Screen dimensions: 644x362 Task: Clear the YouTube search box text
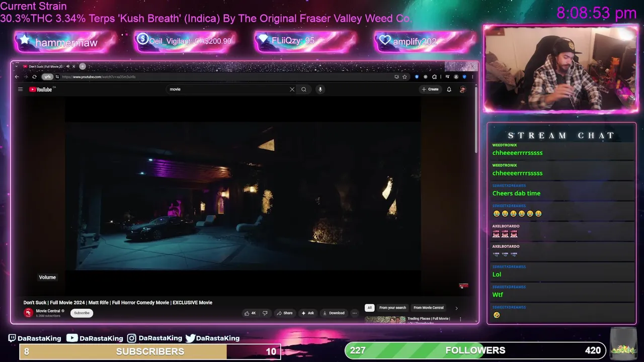pyautogui.click(x=292, y=89)
